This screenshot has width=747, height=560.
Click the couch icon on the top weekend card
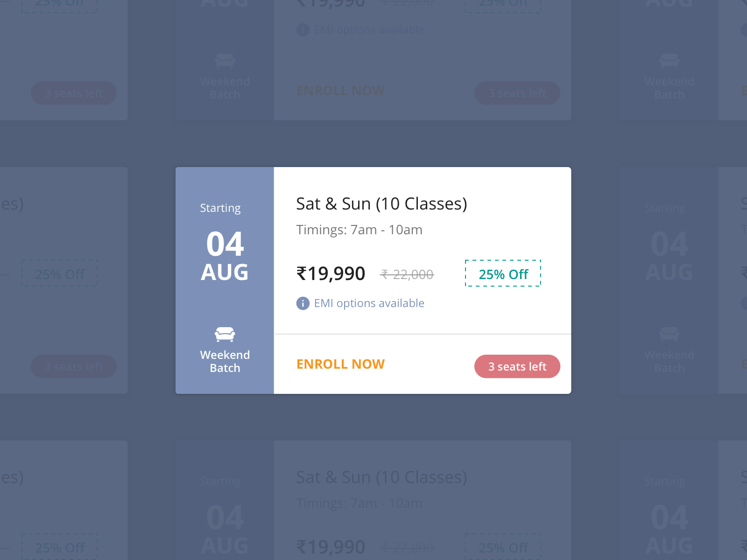pyautogui.click(x=225, y=61)
